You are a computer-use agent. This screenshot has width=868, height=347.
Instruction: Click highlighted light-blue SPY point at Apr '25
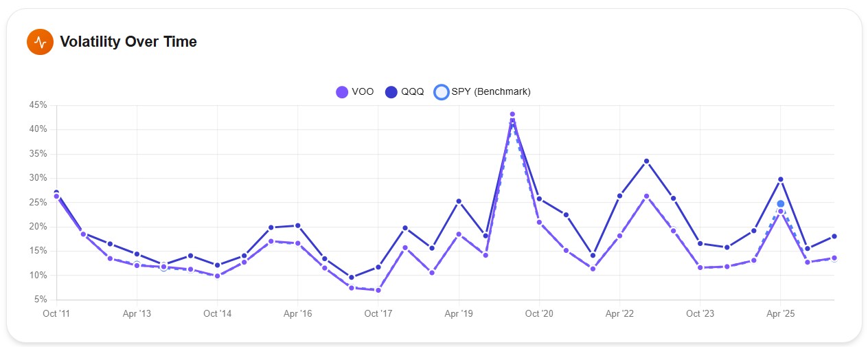[781, 204]
